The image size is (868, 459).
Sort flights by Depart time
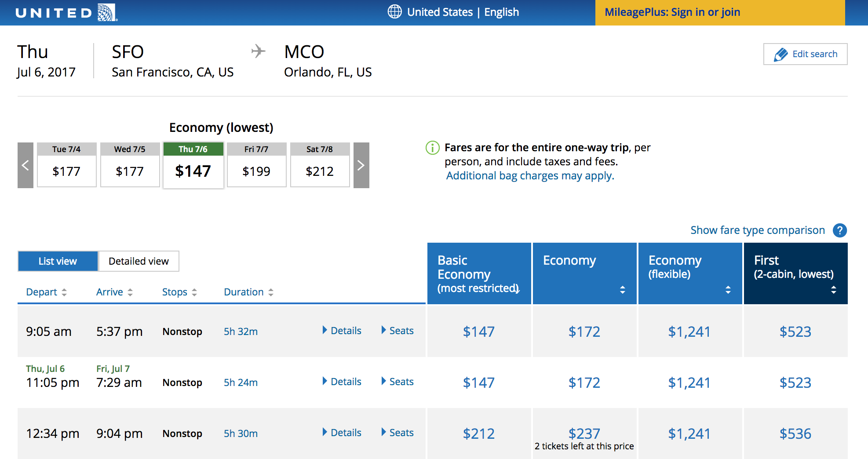pyautogui.click(x=46, y=292)
